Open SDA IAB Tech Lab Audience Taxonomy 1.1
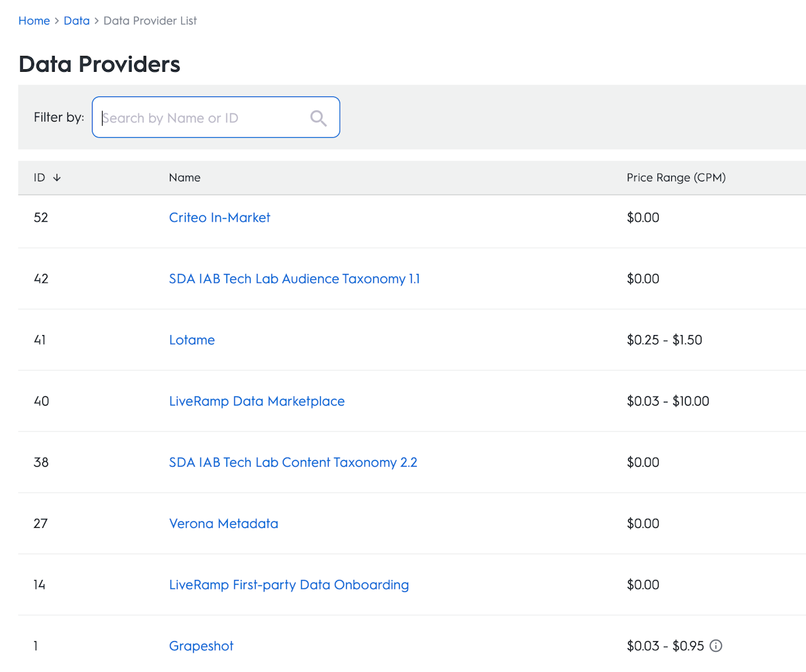806x672 pixels. pos(294,278)
